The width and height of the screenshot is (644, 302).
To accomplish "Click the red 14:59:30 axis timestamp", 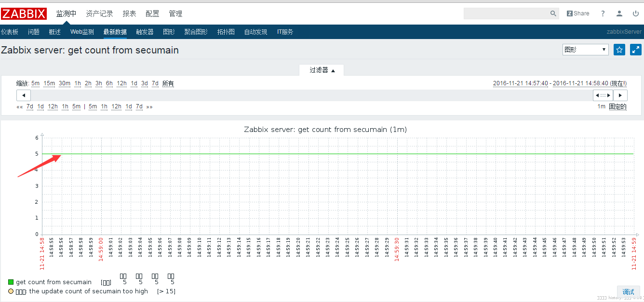I will (397, 249).
